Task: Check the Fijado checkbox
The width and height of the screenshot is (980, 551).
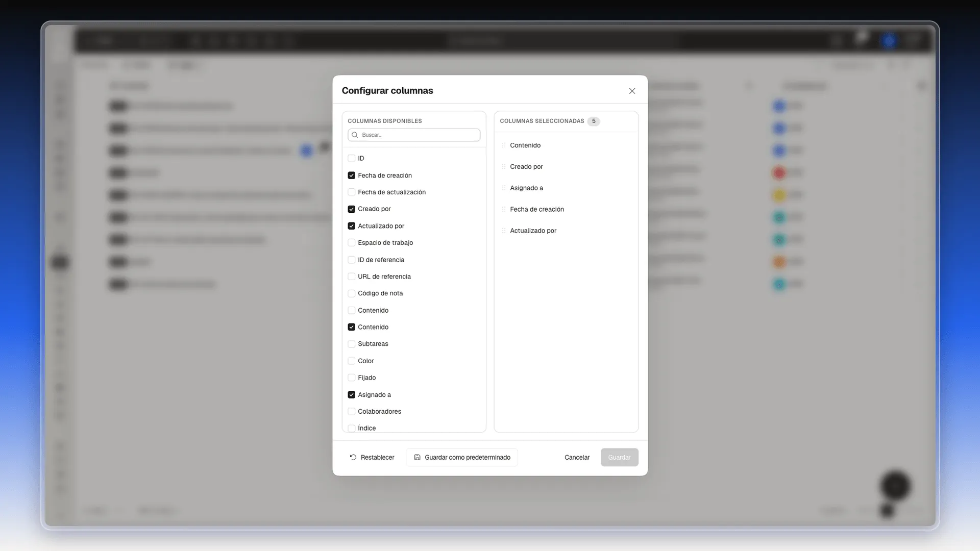Action: pos(351,378)
